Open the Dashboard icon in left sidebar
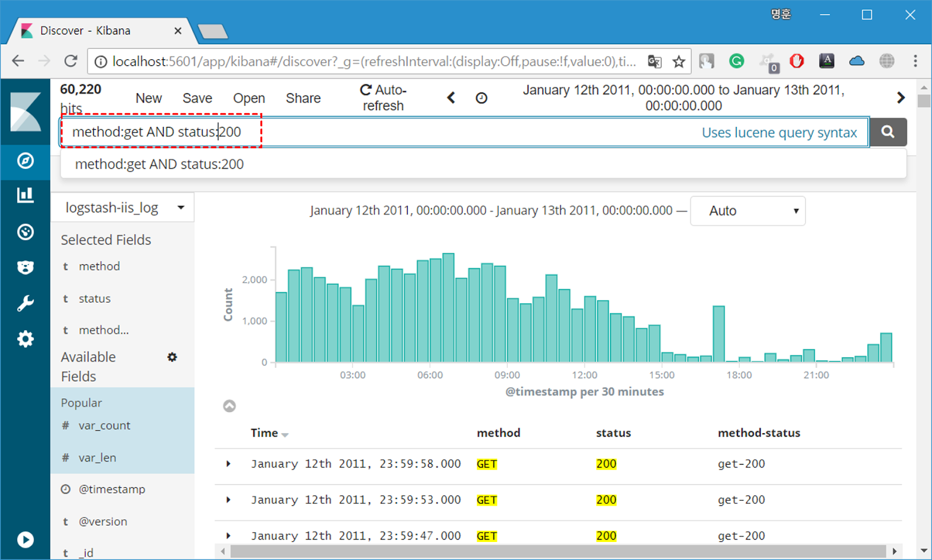Image resolution: width=932 pixels, height=560 pixels. [25, 232]
